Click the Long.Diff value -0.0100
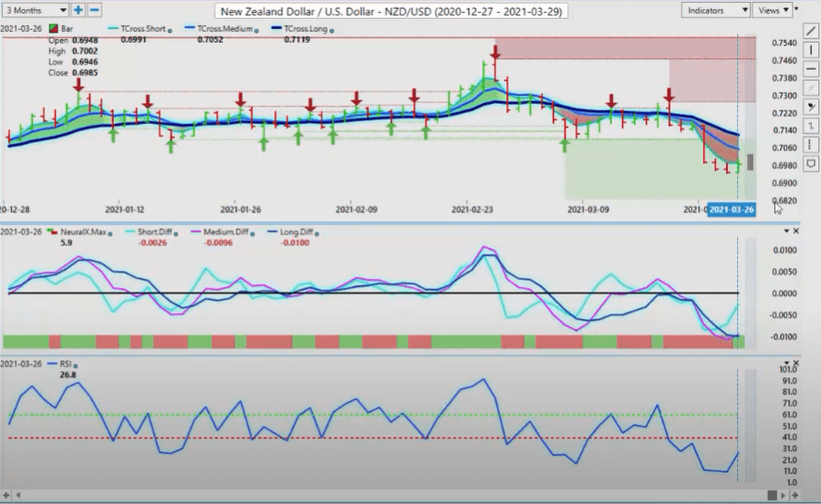 295,242
